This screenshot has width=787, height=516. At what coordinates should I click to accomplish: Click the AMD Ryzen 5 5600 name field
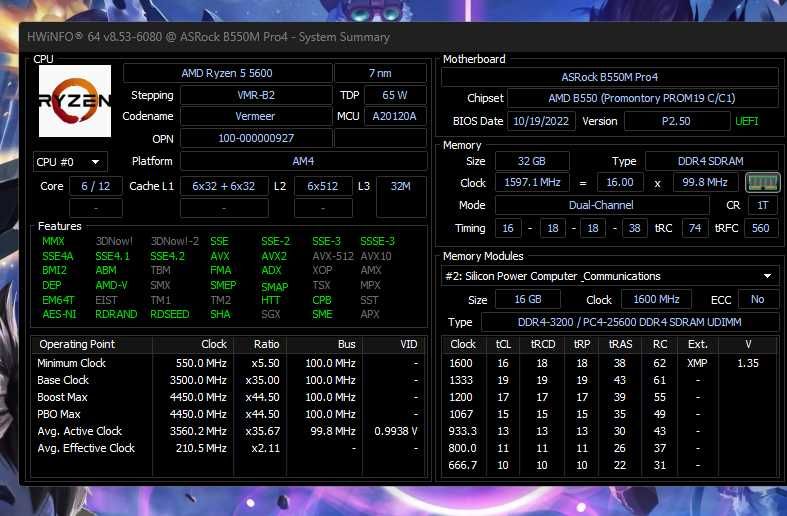[227, 73]
